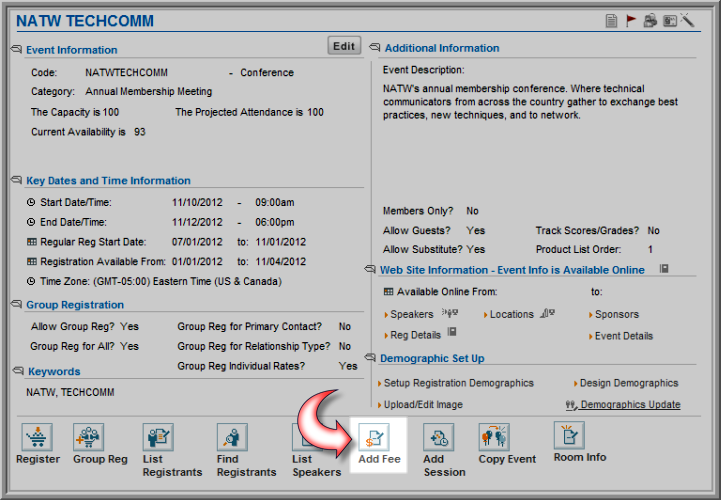
Task: Open the Reg Details link
Action: pos(415,335)
